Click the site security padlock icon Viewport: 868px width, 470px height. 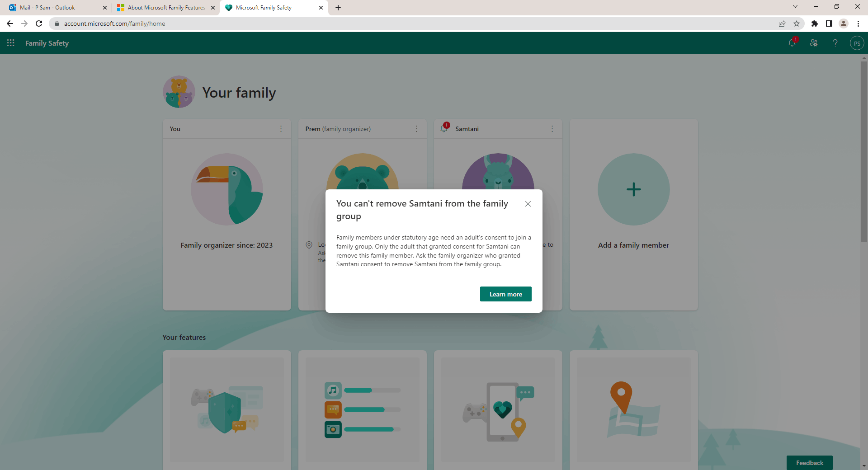(x=57, y=23)
